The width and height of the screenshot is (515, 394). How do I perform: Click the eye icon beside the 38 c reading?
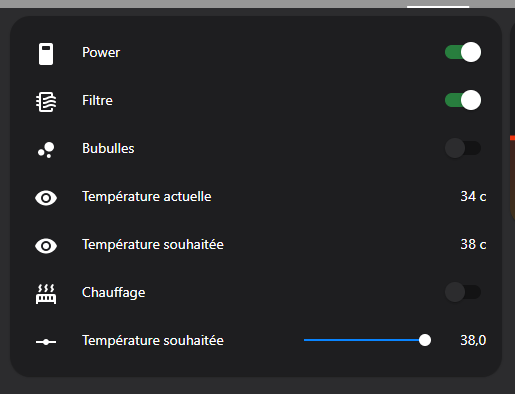coord(46,246)
